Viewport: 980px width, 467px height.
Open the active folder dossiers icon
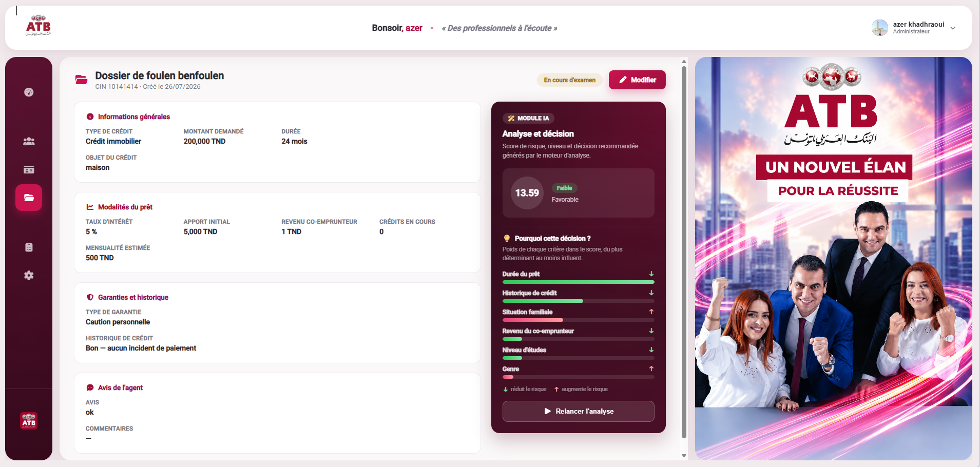coord(29,198)
